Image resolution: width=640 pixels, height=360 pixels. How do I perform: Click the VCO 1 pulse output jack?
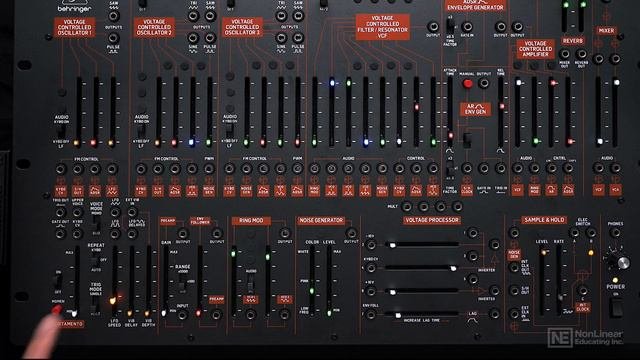(x=113, y=38)
